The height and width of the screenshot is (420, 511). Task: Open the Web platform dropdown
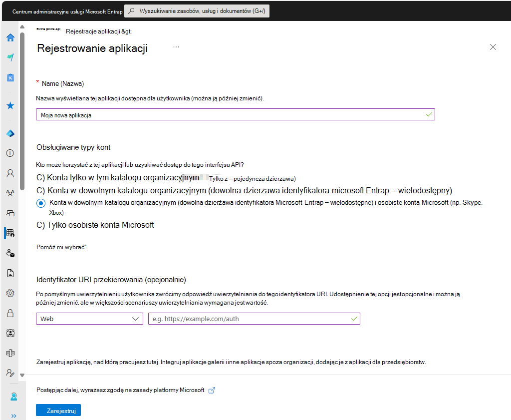pos(90,319)
